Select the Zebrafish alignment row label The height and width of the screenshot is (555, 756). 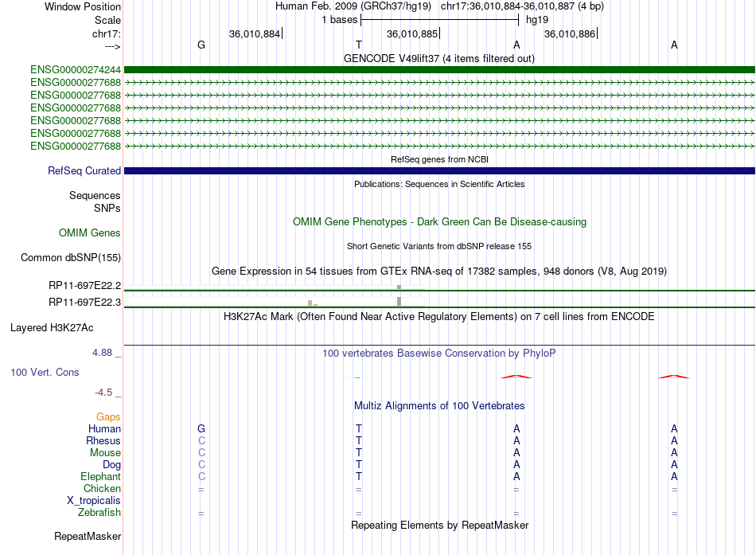pyautogui.click(x=99, y=512)
